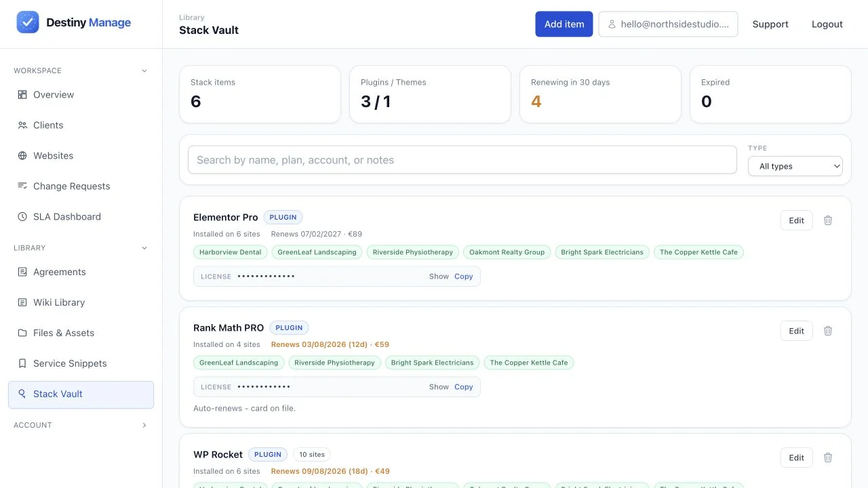Open Overview in the sidebar
868x488 pixels.
tap(81, 95)
